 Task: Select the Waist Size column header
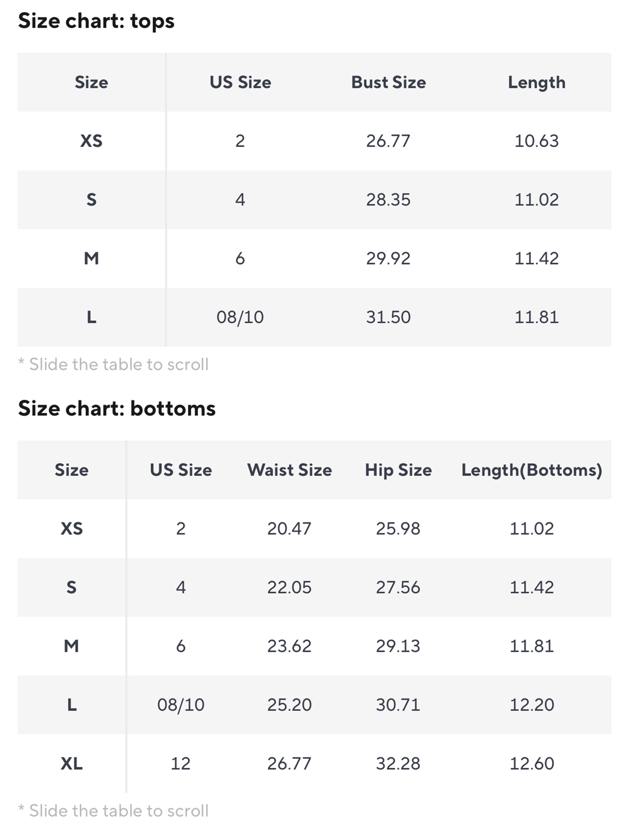coord(289,470)
